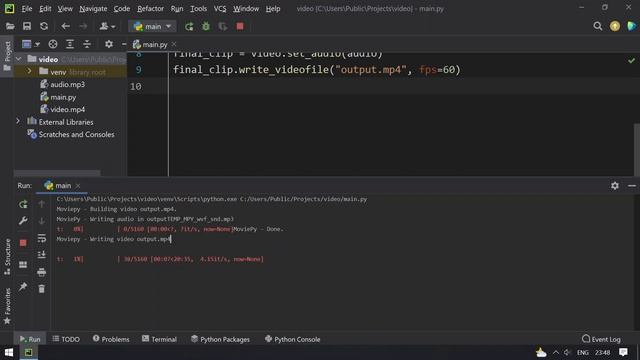Open the Help menu
Image resolution: width=640 pixels, height=360 pixels.
[x=273, y=9]
